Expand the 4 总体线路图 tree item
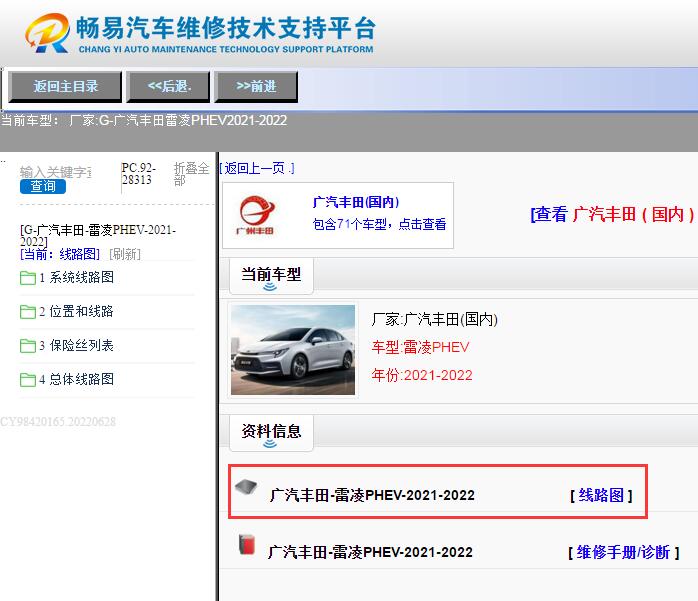Screen dimensions: 698x601 (76, 379)
